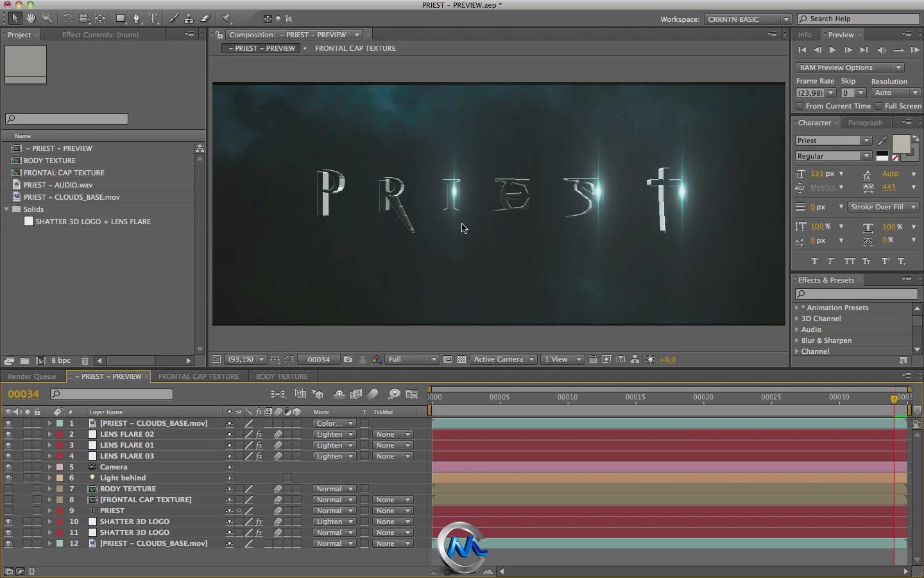This screenshot has height=578, width=924.
Task: Click the eyedropper in Character panel
Action: coord(883,141)
